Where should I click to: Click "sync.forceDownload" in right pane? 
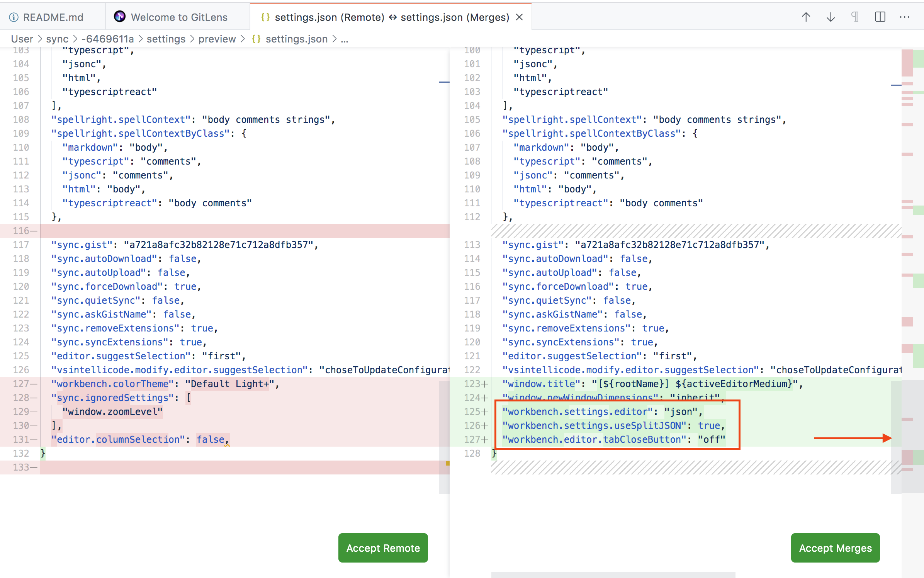558,286
